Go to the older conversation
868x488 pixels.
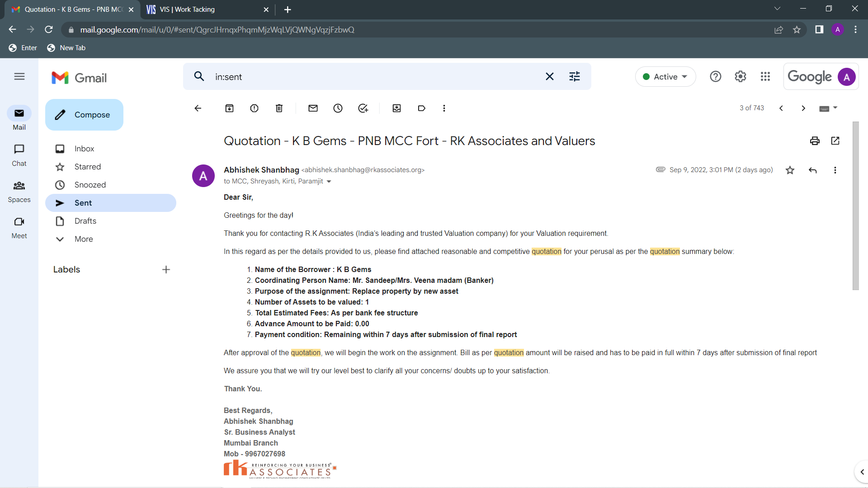pyautogui.click(x=803, y=108)
